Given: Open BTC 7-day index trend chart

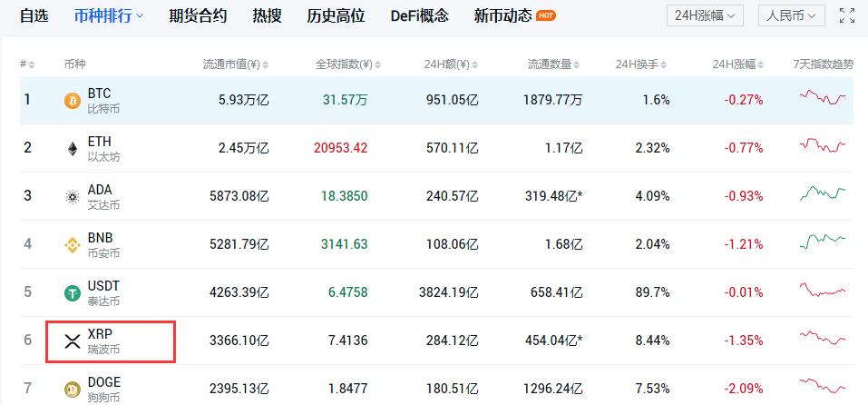Looking at the screenshot, I should tap(823, 98).
